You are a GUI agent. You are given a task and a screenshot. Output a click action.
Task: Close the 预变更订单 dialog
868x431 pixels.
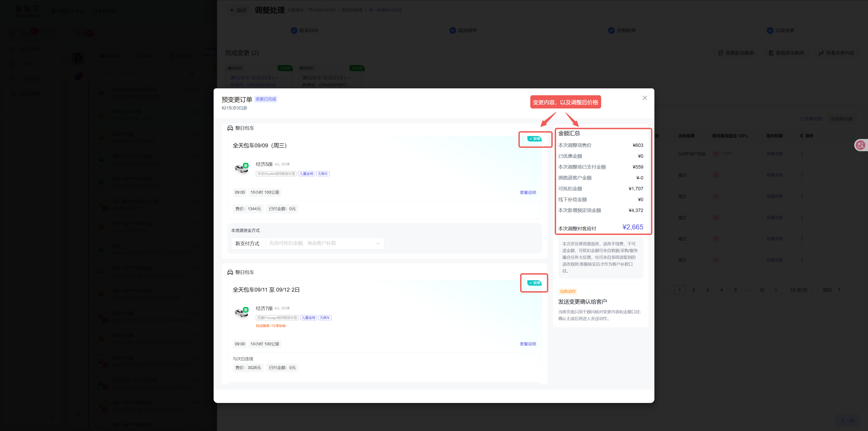pyautogui.click(x=645, y=98)
